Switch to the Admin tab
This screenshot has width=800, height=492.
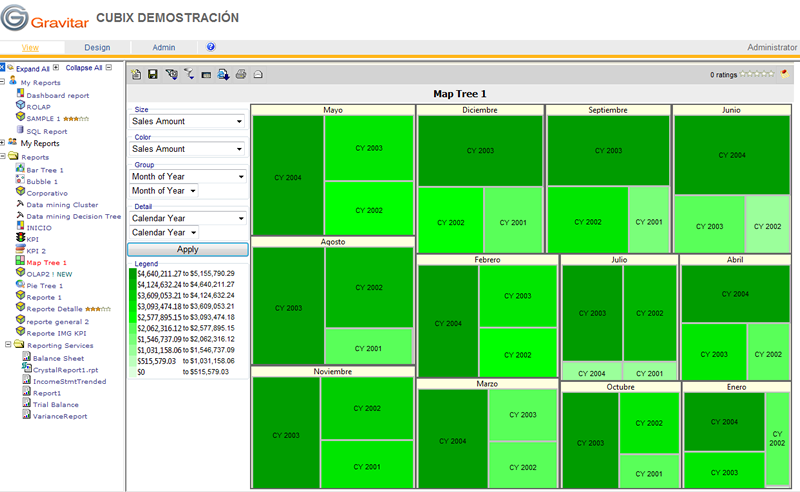(164, 47)
